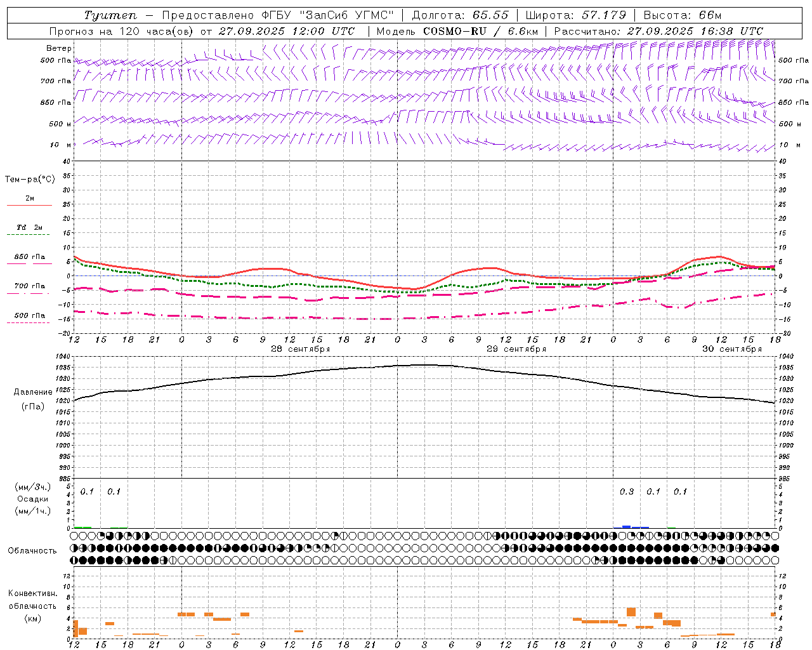Click the '0.3' precipitation amount value

coord(627,492)
